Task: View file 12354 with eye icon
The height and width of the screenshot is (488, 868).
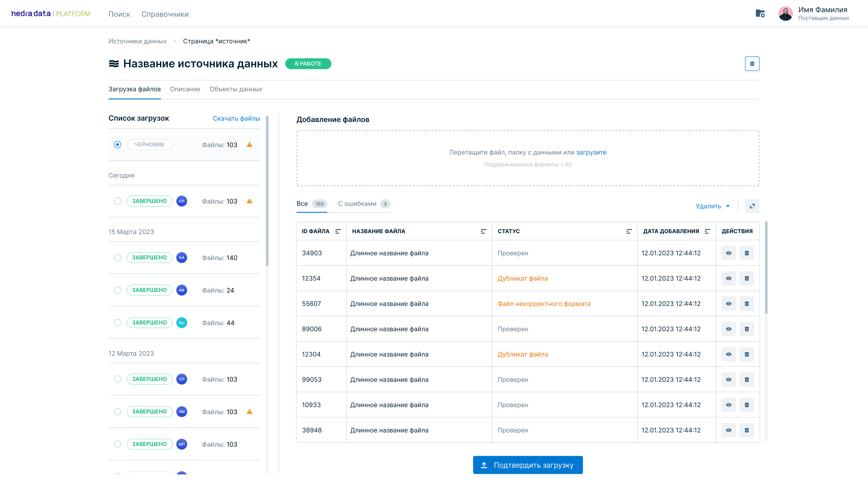Action: 728,278
